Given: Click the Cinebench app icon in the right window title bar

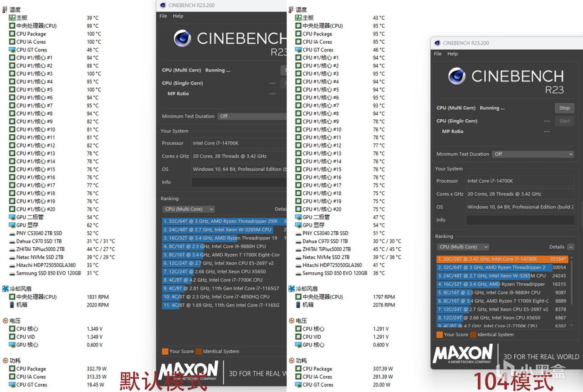Looking at the screenshot, I should pos(437,43).
